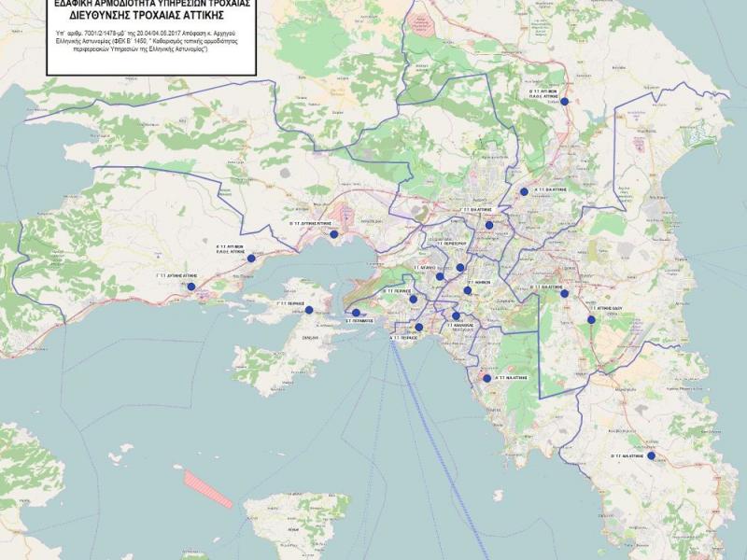The height and width of the screenshot is (560, 747).
Task: Click the Τ.Τ. ΑΙΓΑΛΕΩ blue marker
Action: tap(440, 276)
